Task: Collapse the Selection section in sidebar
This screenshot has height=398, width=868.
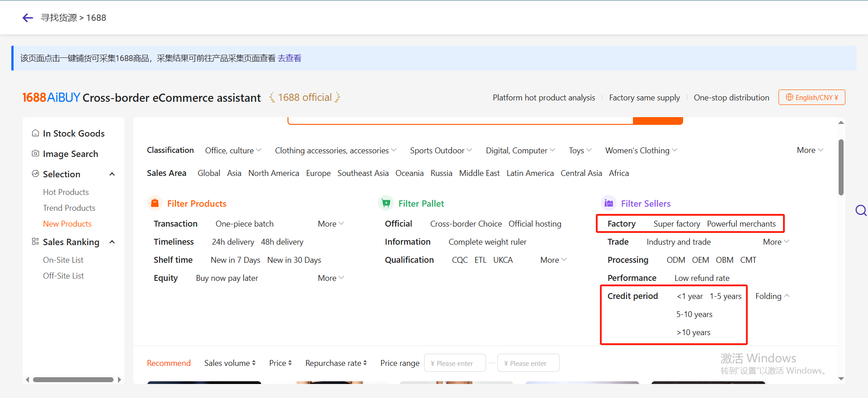Action: [x=112, y=174]
